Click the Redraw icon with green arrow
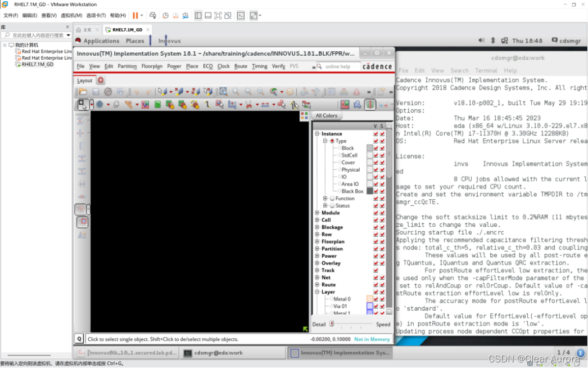This screenshot has width=588, height=368. 273,92
